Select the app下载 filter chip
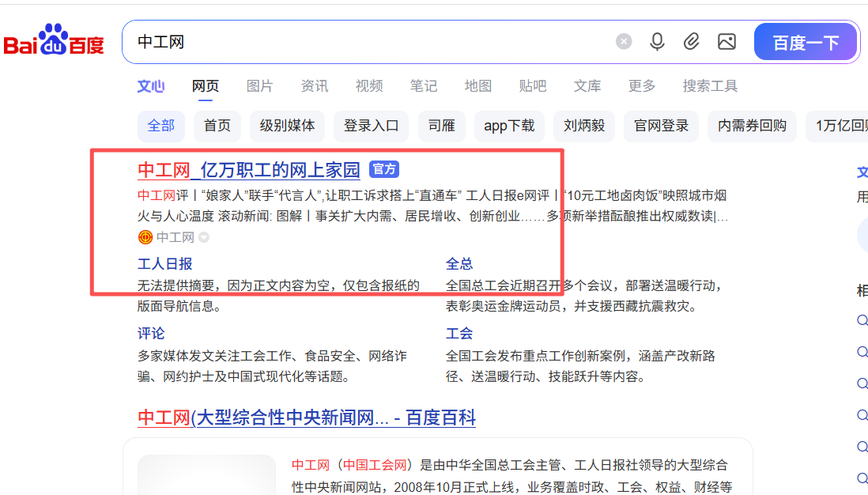The height and width of the screenshot is (495, 868). coord(509,126)
